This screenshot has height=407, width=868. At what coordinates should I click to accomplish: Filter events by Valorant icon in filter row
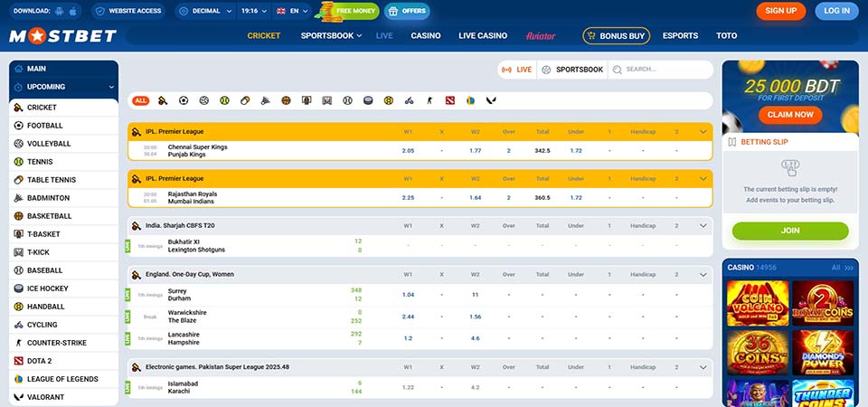491,100
